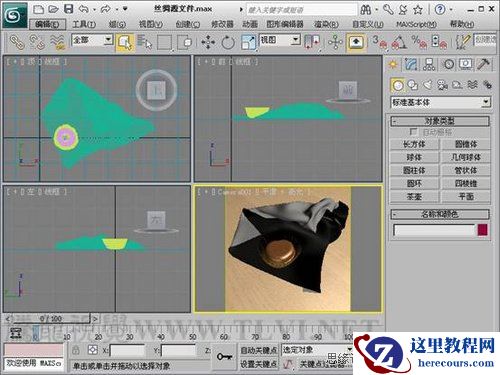This screenshot has width=500, height=375.
Task: Open the MAXScript menu
Action: 416,24
